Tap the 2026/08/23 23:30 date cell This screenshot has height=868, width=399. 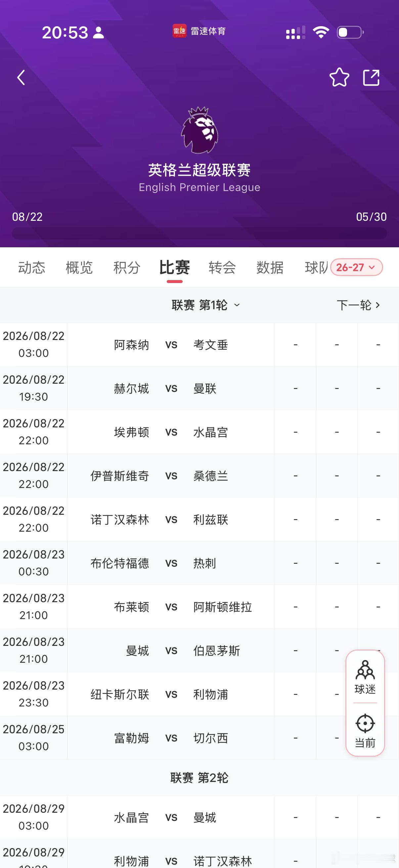34,694
